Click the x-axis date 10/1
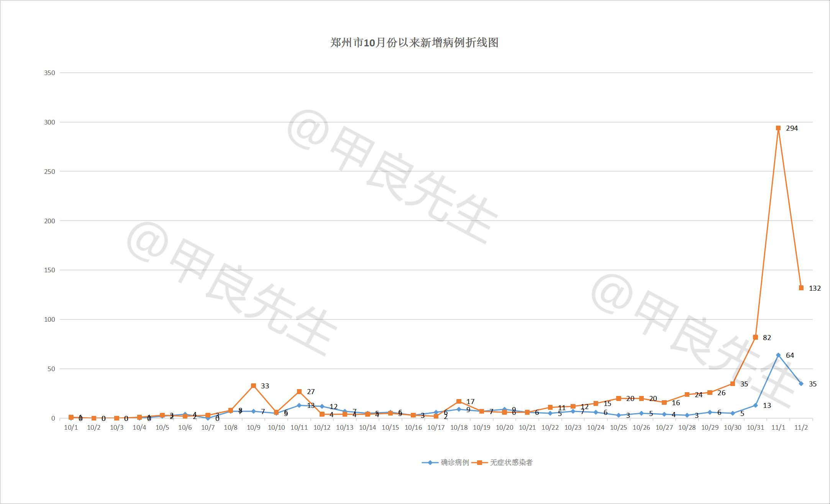Screen dimensions: 830x504 (x=71, y=428)
